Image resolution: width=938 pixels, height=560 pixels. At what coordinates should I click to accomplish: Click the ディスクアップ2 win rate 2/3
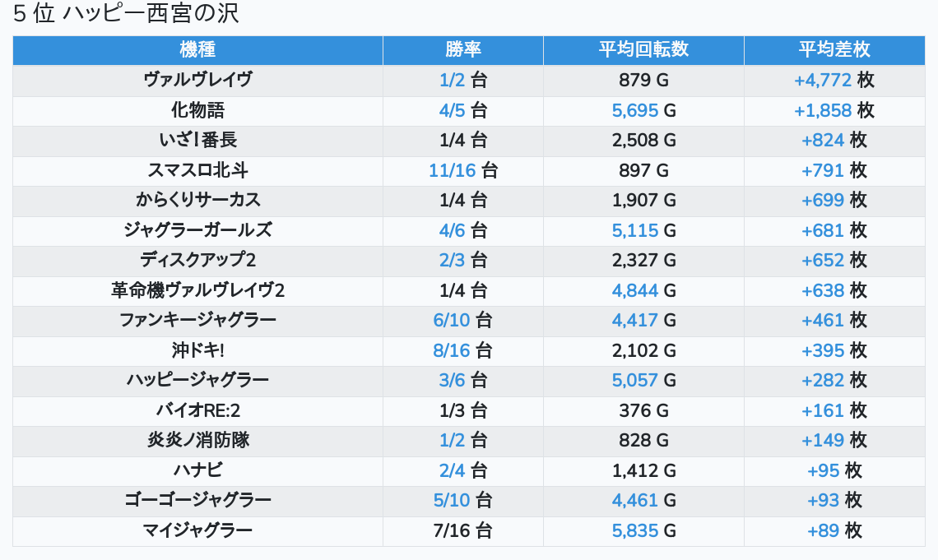pos(452,261)
